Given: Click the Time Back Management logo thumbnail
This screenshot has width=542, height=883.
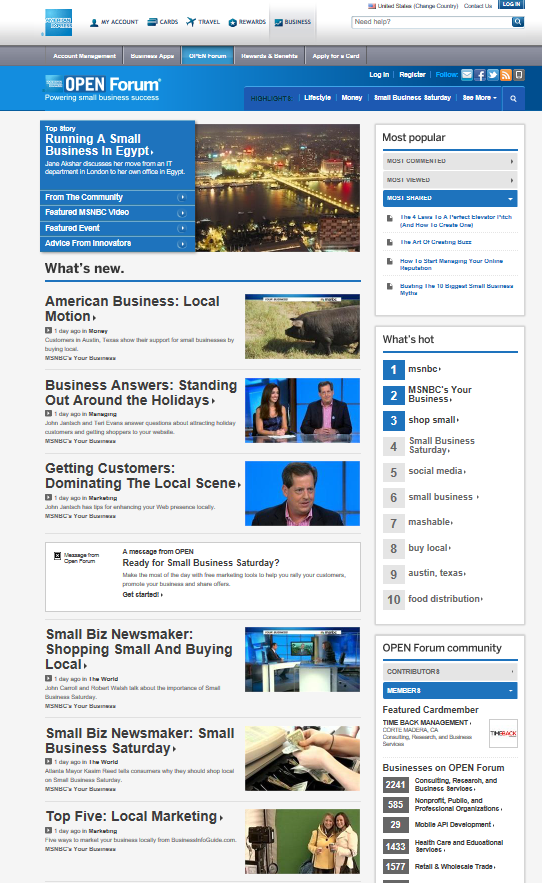Looking at the screenshot, I should [503, 733].
